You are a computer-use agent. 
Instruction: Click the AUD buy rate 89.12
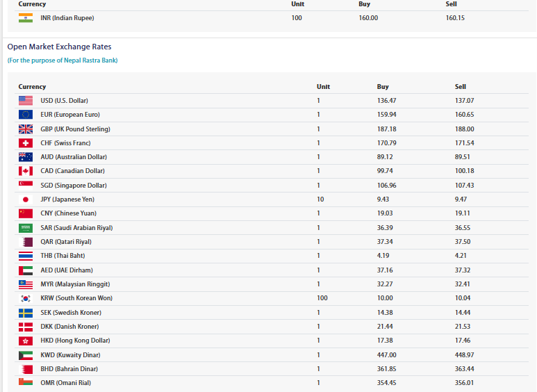pyautogui.click(x=385, y=157)
